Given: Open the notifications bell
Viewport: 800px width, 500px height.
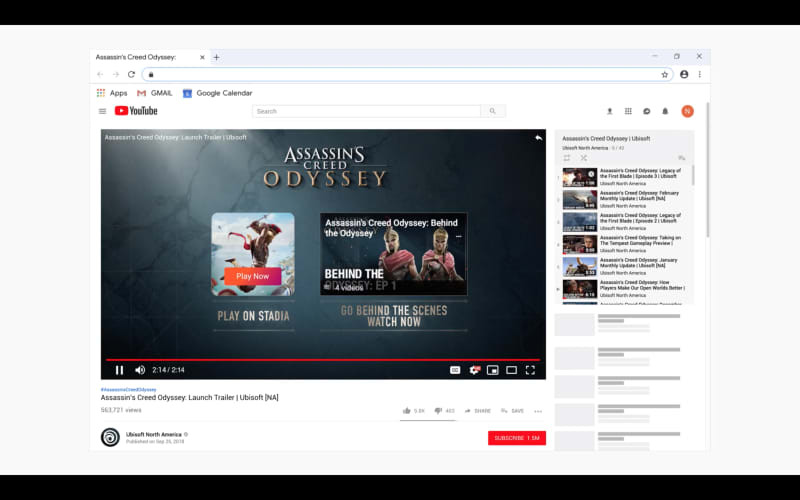Looking at the screenshot, I should click(x=665, y=111).
